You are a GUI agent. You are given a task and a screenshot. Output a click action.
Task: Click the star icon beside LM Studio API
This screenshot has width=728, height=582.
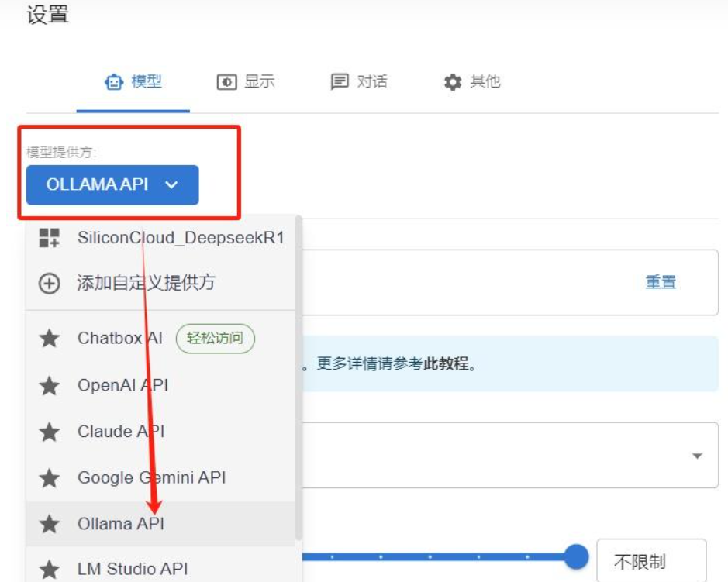click(x=49, y=569)
